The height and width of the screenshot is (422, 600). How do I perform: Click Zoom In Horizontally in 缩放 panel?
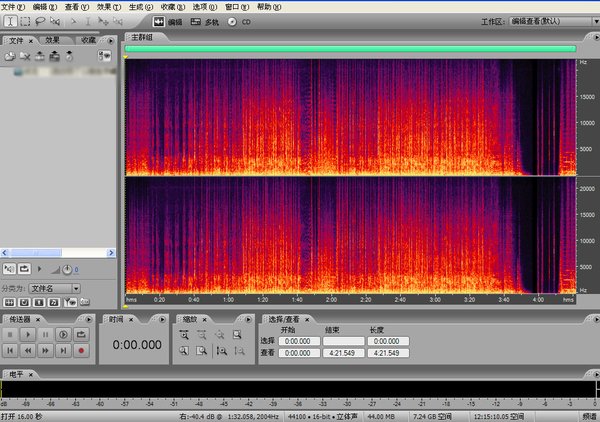tap(184, 335)
